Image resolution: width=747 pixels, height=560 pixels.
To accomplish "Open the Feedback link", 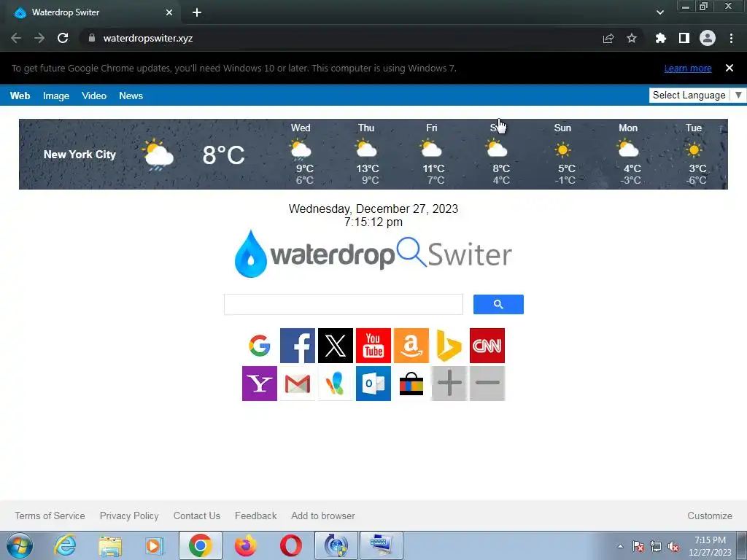I will 256,516.
